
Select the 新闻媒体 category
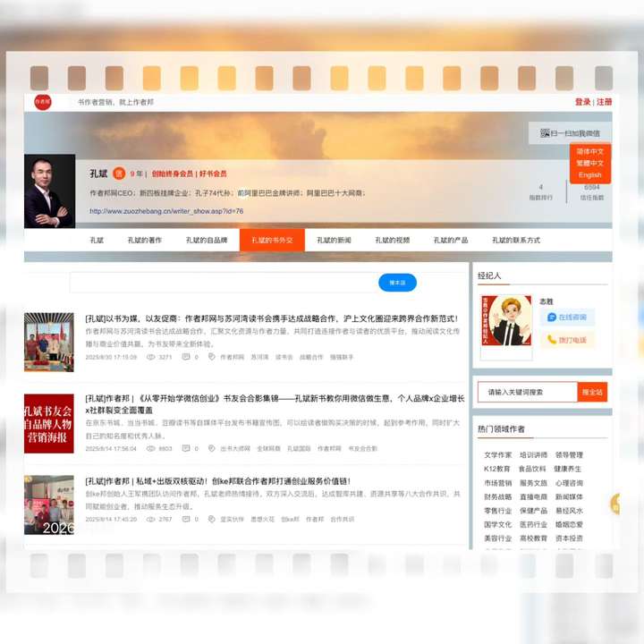(x=569, y=497)
